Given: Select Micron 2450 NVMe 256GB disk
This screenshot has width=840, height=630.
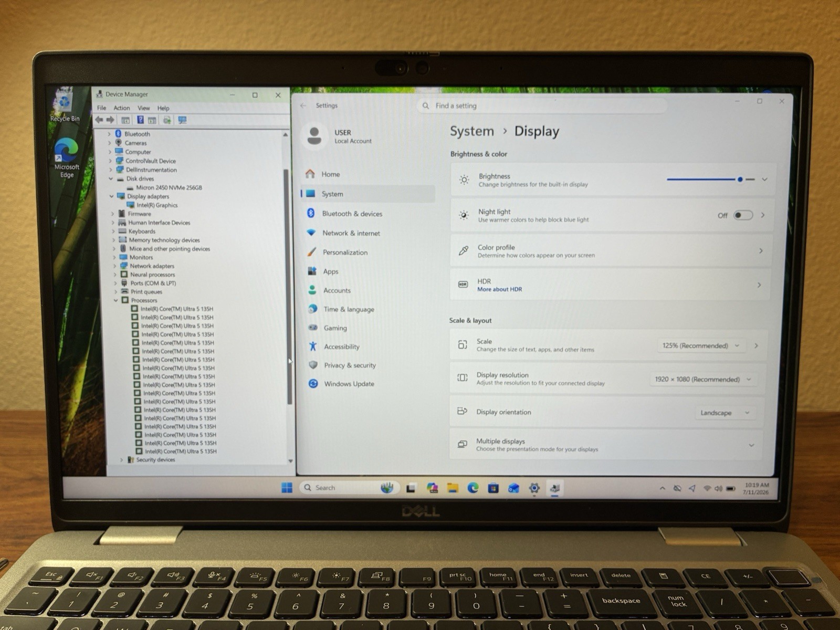Looking at the screenshot, I should click(x=169, y=187).
